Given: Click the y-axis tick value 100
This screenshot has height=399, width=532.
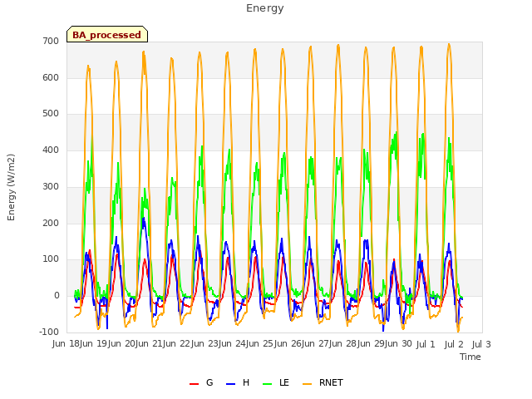Looking at the screenshot, I should click(51, 259).
